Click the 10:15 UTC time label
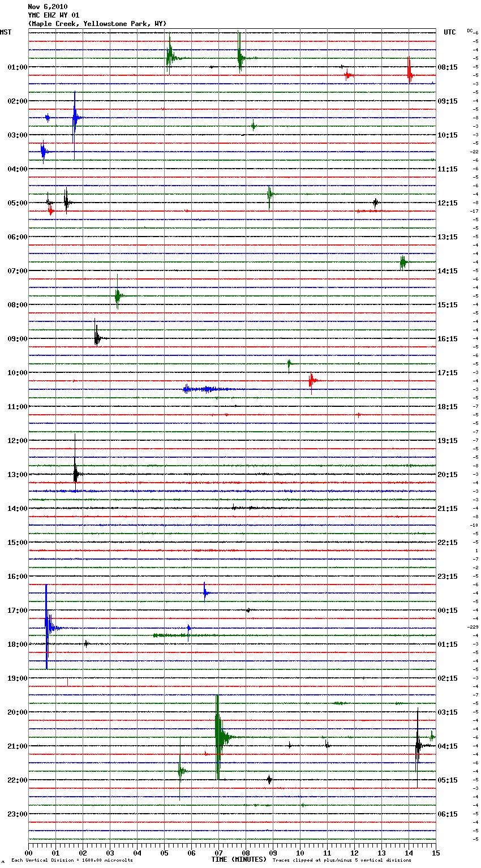The width and height of the screenshot is (481, 868). tap(448, 135)
